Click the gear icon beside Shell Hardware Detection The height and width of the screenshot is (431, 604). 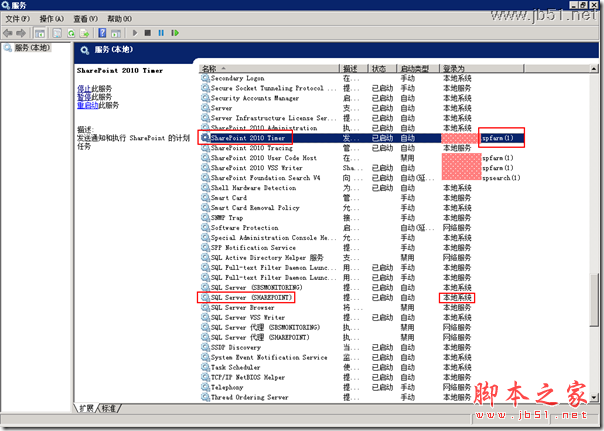tap(205, 188)
